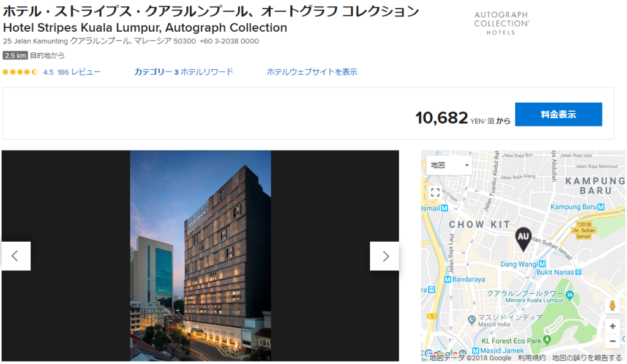This screenshot has height=364, width=627.
Task: Zoom in the map with plus
Action: pyautogui.click(x=612, y=327)
